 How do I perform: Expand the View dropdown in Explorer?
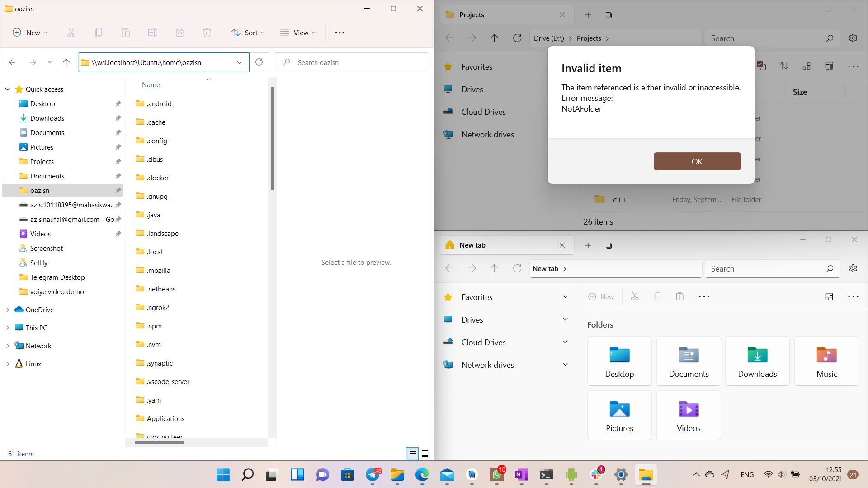(x=298, y=32)
